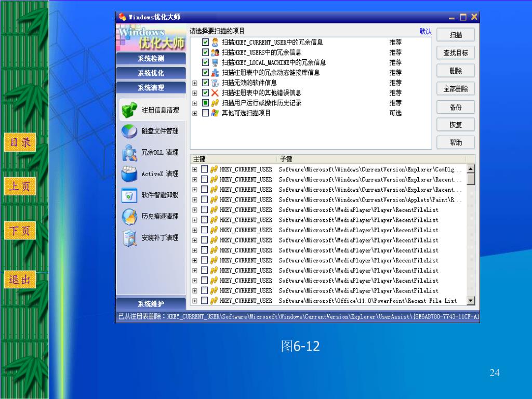532x399 pixels.
Task: Open 注册信息清理 sidebar icon
Action: point(129,110)
